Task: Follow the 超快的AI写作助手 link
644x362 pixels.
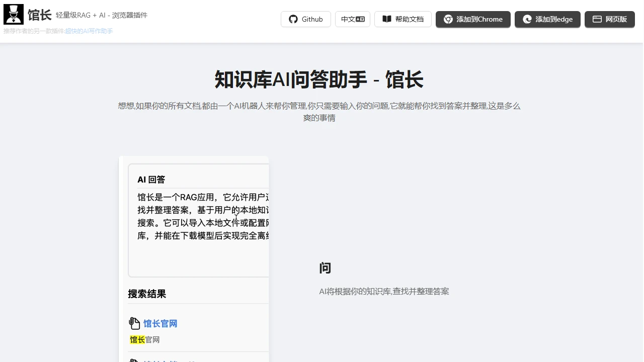Action: [89, 31]
